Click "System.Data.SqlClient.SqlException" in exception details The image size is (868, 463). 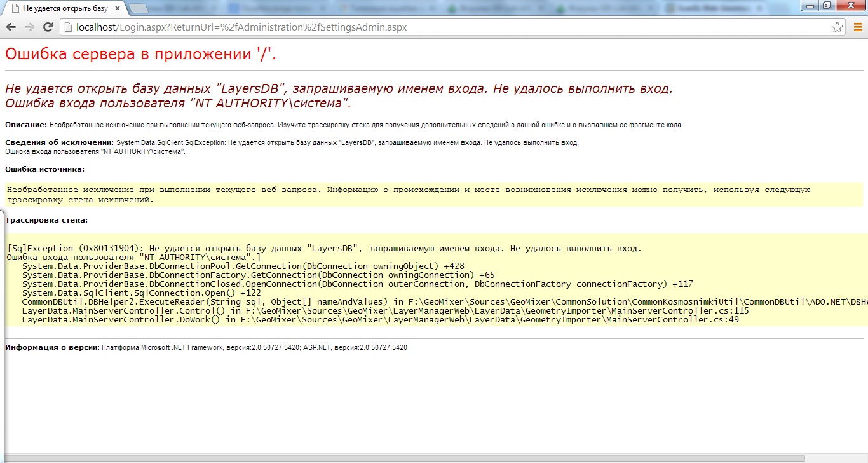pyautogui.click(x=172, y=142)
